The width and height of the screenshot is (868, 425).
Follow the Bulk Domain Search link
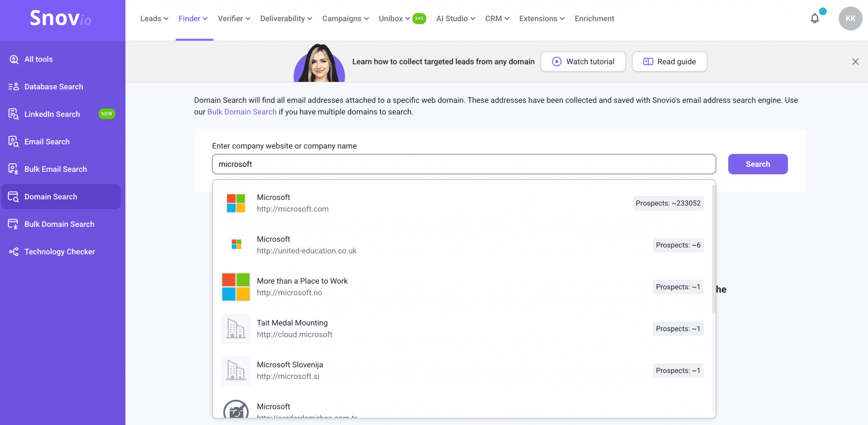point(242,112)
